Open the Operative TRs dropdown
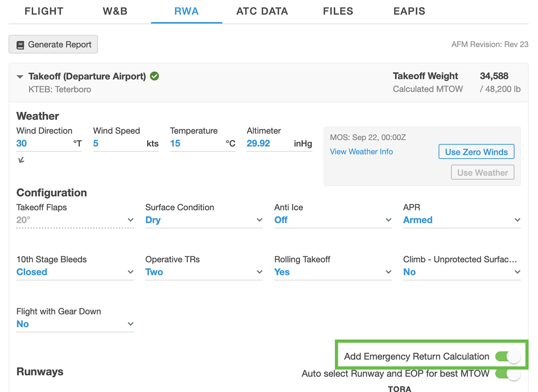This screenshot has width=538, height=392. 204,272
